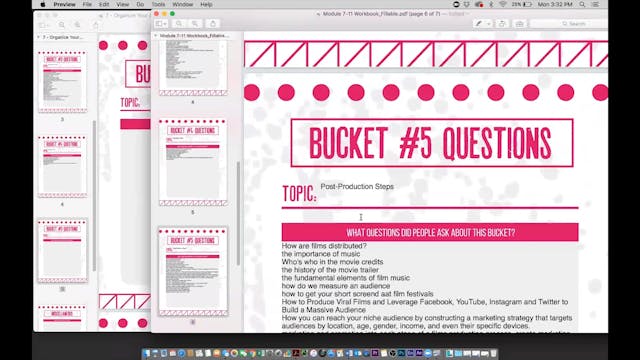Open the Trash in the Dock
Image resolution: width=640 pixels, height=360 pixels.
493,353
